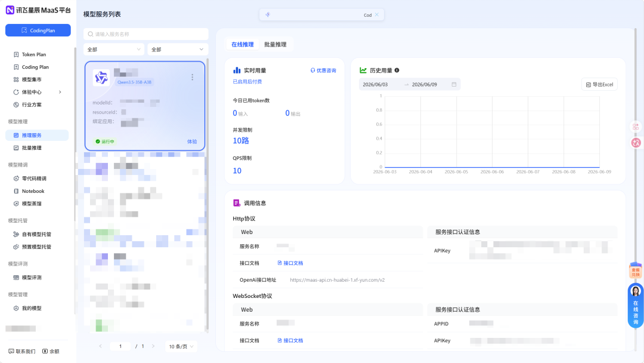Switch to 在线推理 tab
The height and width of the screenshot is (363, 644).
pos(242,44)
